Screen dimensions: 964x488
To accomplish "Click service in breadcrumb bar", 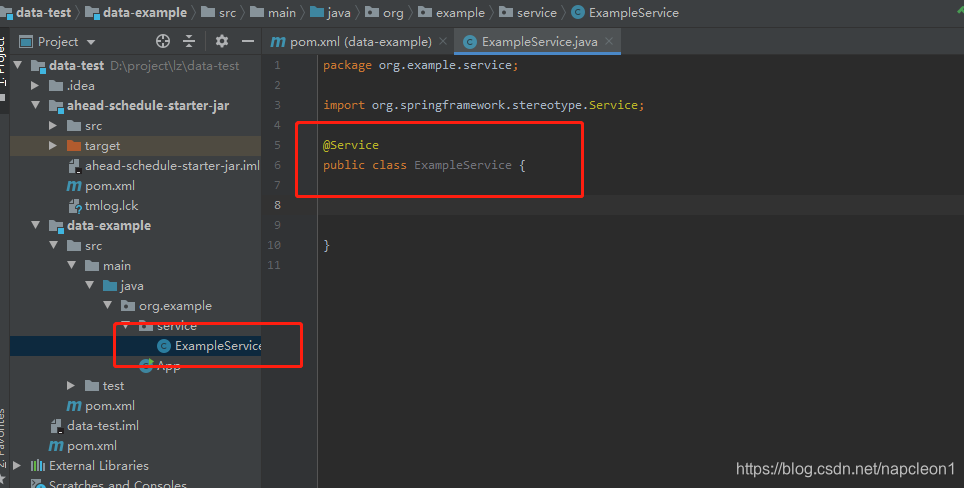I will 528,12.
